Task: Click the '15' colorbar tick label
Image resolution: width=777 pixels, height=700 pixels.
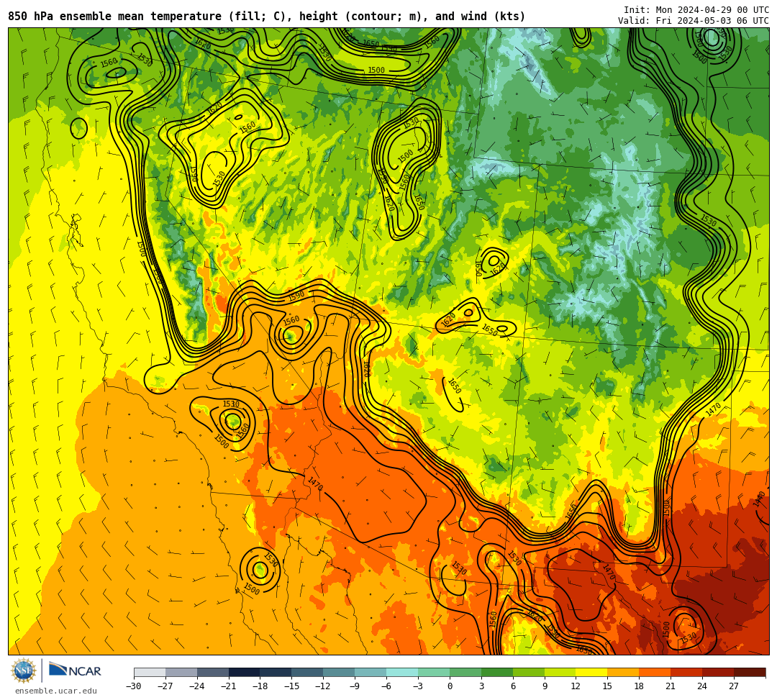Action: point(608,686)
